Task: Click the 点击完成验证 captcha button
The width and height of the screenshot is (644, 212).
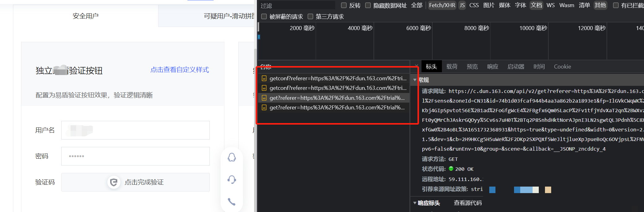Action: [136, 182]
